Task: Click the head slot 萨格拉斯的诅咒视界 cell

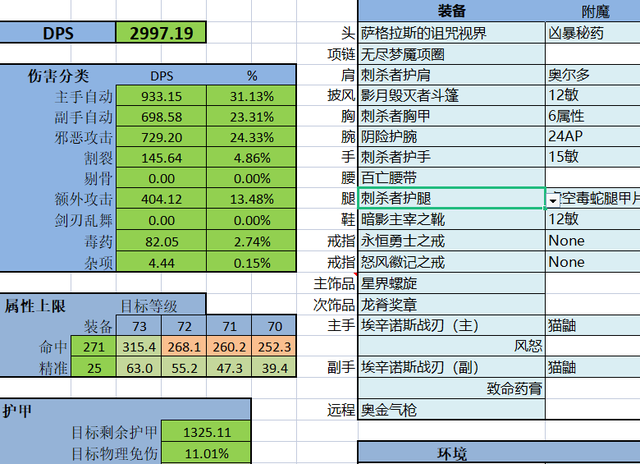Action: [450, 34]
